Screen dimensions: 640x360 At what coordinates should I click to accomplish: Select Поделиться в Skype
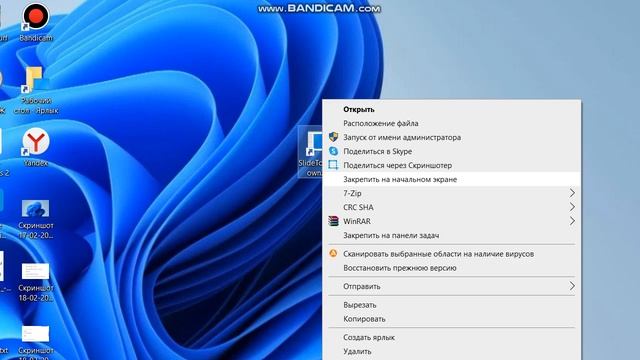[451, 151]
